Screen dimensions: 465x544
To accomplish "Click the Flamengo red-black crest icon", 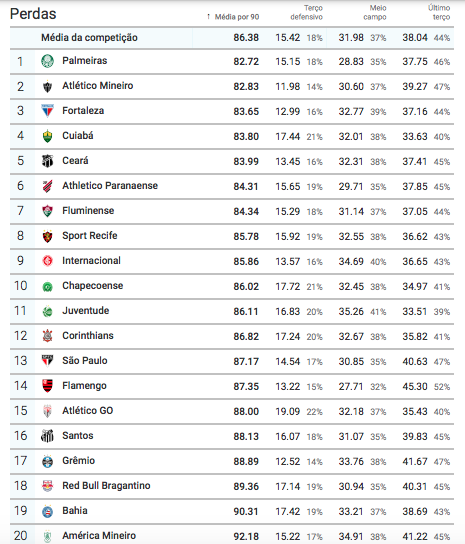I will pyautogui.click(x=48, y=386).
